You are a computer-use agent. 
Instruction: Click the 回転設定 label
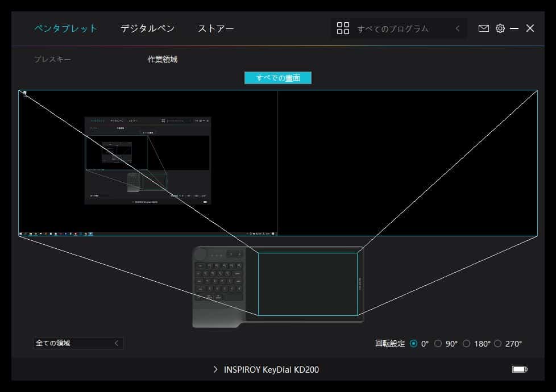click(x=389, y=344)
